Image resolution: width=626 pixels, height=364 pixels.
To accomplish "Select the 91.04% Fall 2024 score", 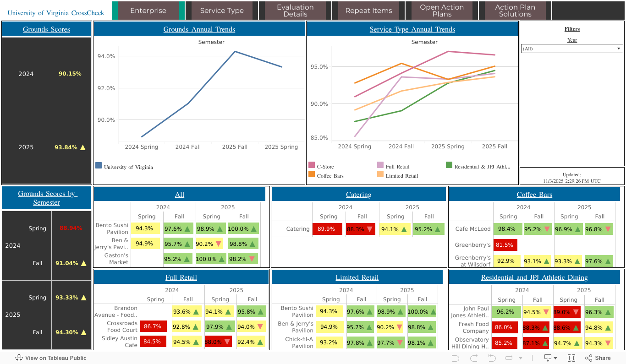I will click(x=66, y=263).
